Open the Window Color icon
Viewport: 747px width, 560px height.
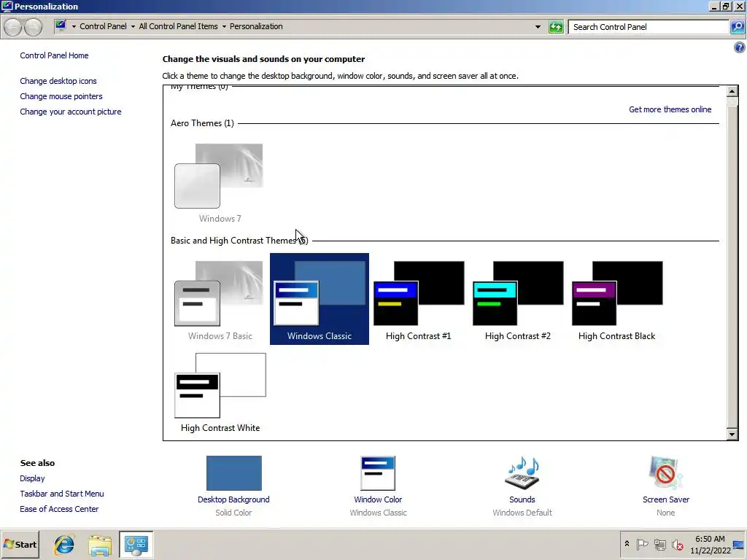coord(378,472)
